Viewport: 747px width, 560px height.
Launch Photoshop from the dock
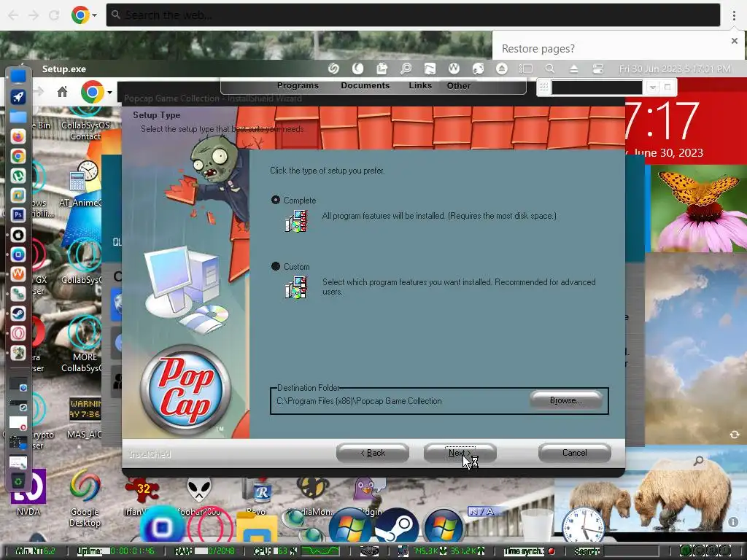click(18, 215)
